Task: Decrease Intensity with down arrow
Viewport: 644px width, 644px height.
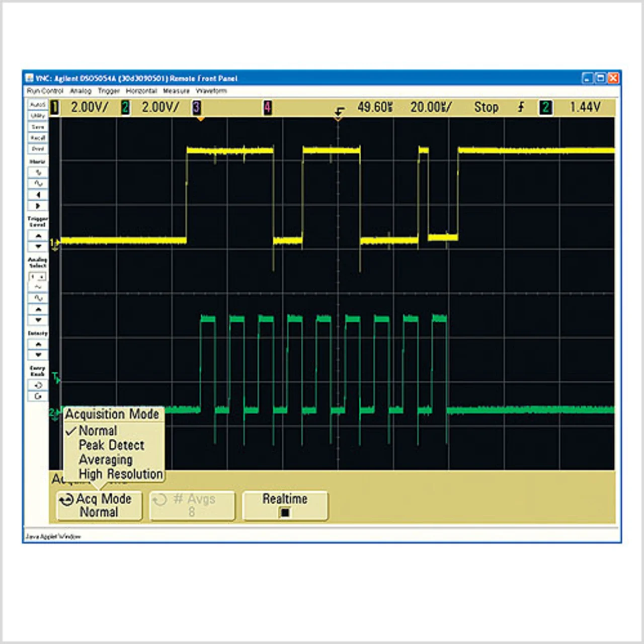Action: 38,355
